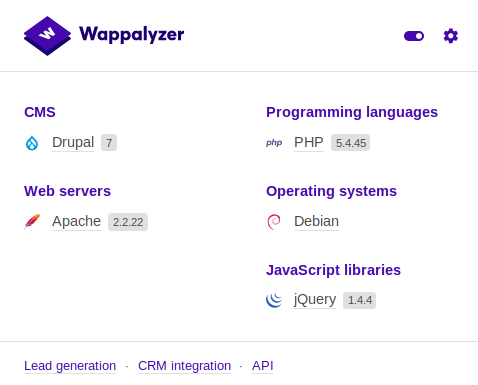Screen dimensions: 478x385
Task: Open the jQuery technology link
Action: tap(315, 300)
